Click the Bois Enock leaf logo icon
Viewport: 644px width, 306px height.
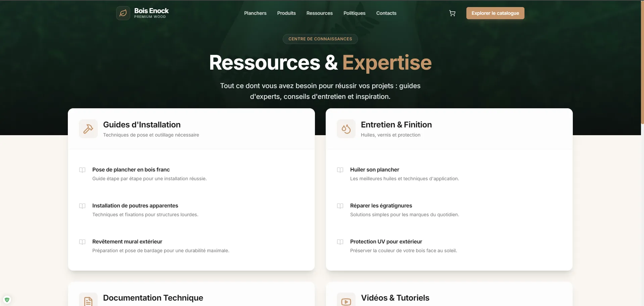(x=123, y=13)
